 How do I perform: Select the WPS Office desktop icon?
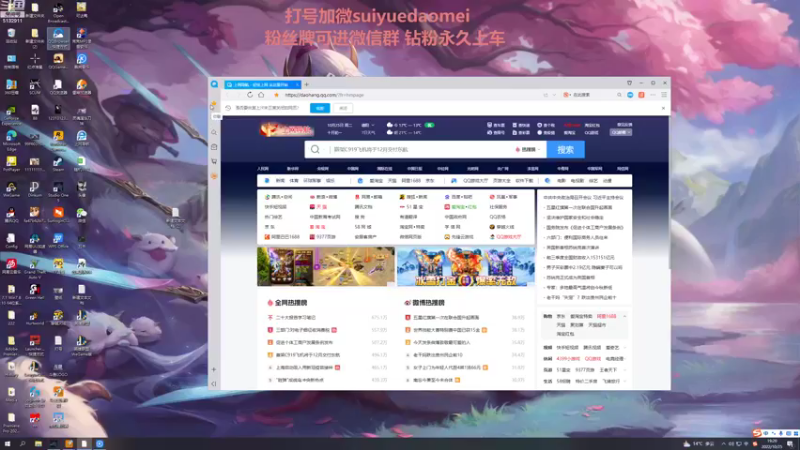point(58,241)
